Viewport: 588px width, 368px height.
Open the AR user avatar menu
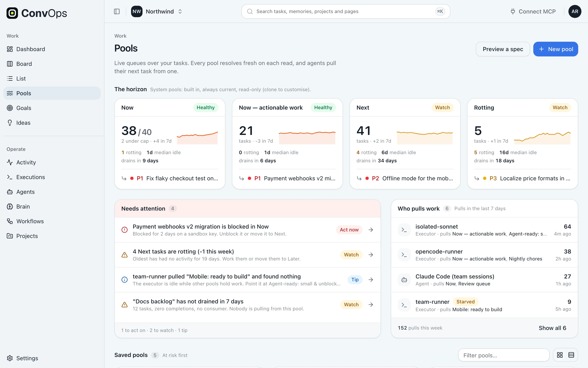click(575, 11)
